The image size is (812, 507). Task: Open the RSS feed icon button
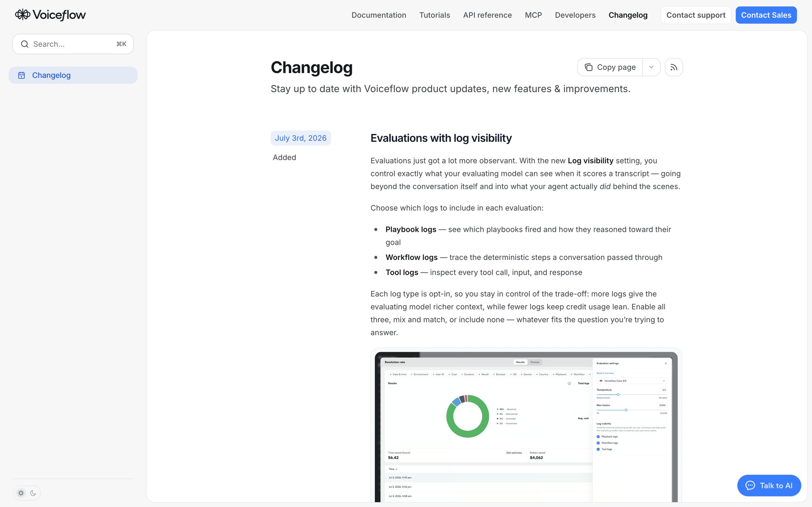point(674,67)
